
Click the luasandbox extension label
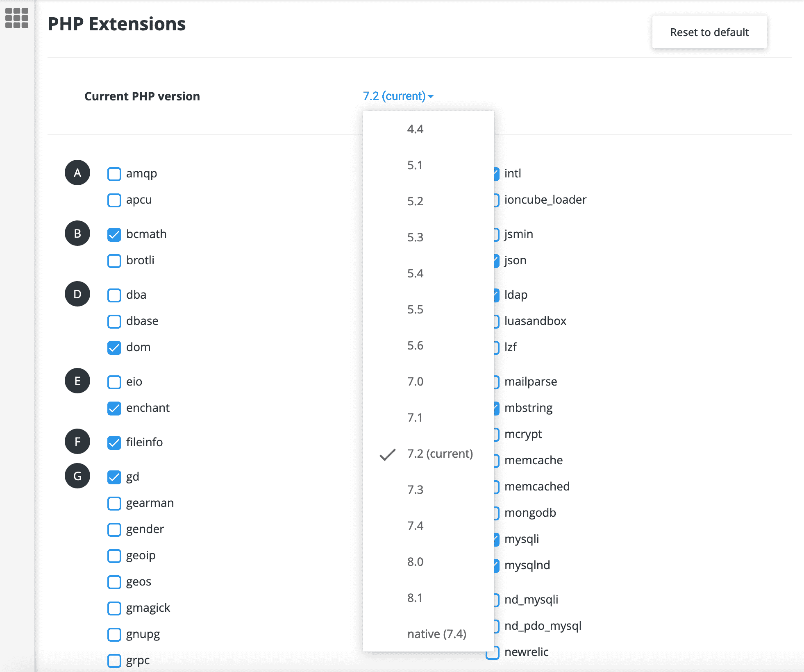tap(535, 321)
